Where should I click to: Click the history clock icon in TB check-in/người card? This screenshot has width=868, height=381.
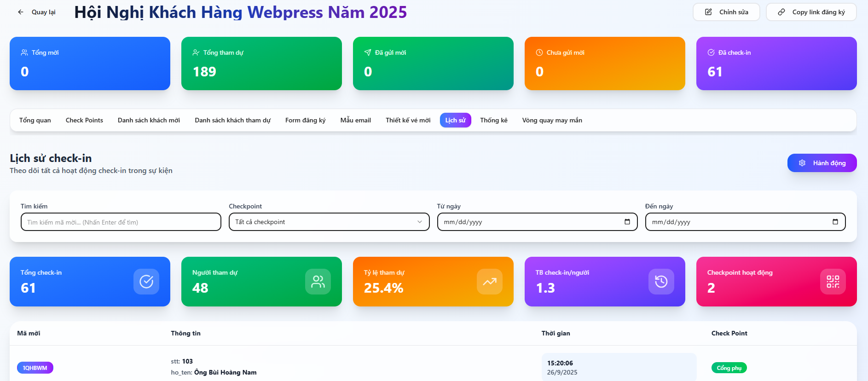point(661,282)
